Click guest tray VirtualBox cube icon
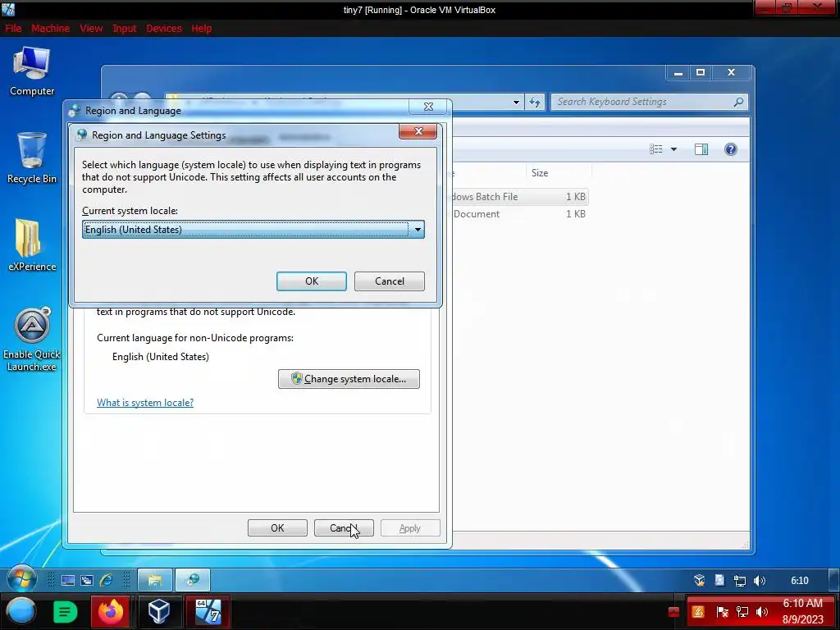This screenshot has height=630, width=840. (x=699, y=580)
